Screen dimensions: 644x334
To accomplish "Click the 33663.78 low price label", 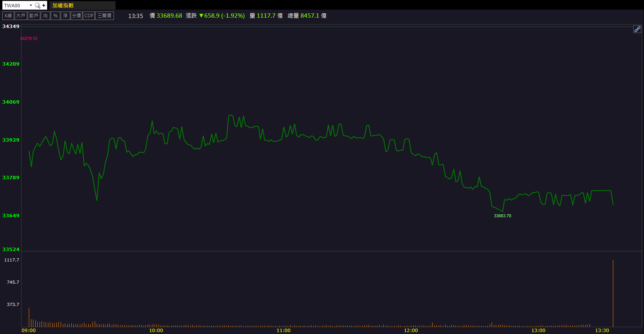I will pos(502,216).
